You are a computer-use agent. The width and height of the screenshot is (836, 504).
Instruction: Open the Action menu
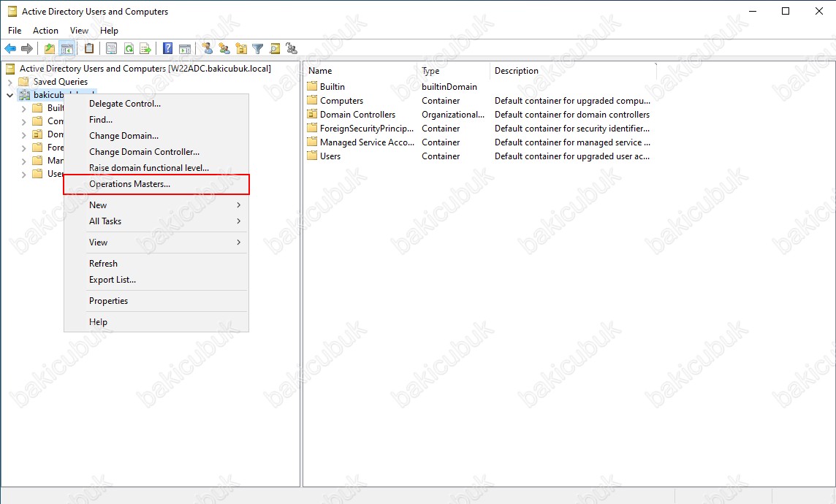point(46,31)
